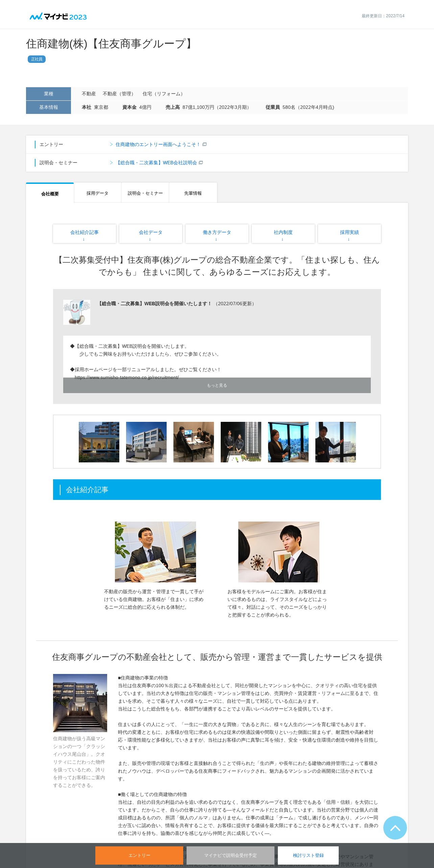Jump to 働き方データ section anchor

coord(217,234)
